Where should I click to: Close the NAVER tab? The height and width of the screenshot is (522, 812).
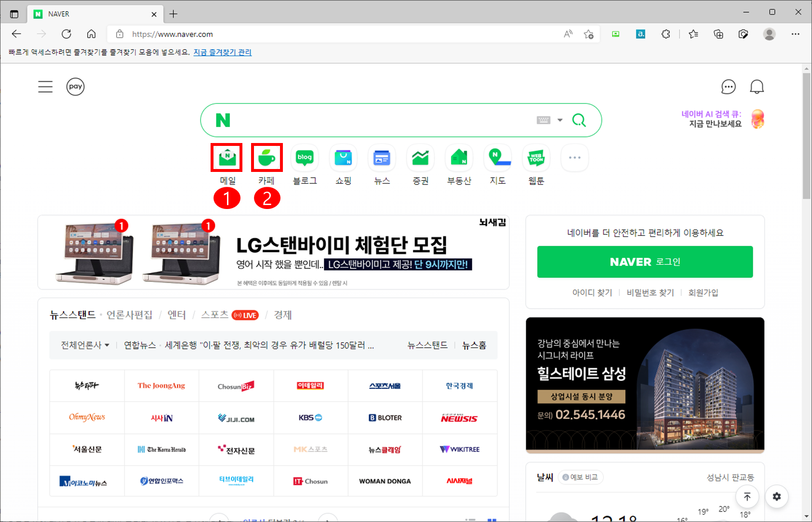(x=154, y=14)
